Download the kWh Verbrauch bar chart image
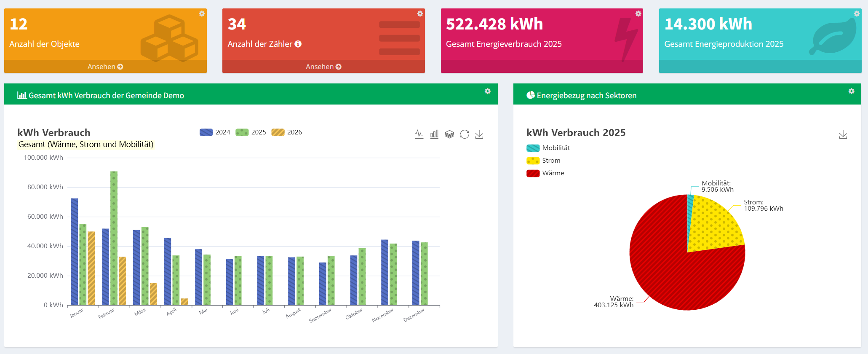The width and height of the screenshot is (868, 354). pyautogui.click(x=479, y=134)
